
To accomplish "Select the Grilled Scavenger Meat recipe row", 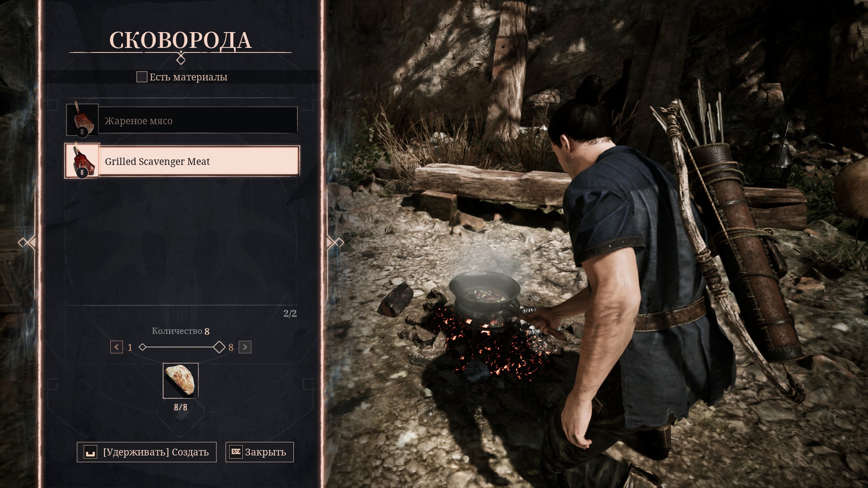I will pos(182,161).
